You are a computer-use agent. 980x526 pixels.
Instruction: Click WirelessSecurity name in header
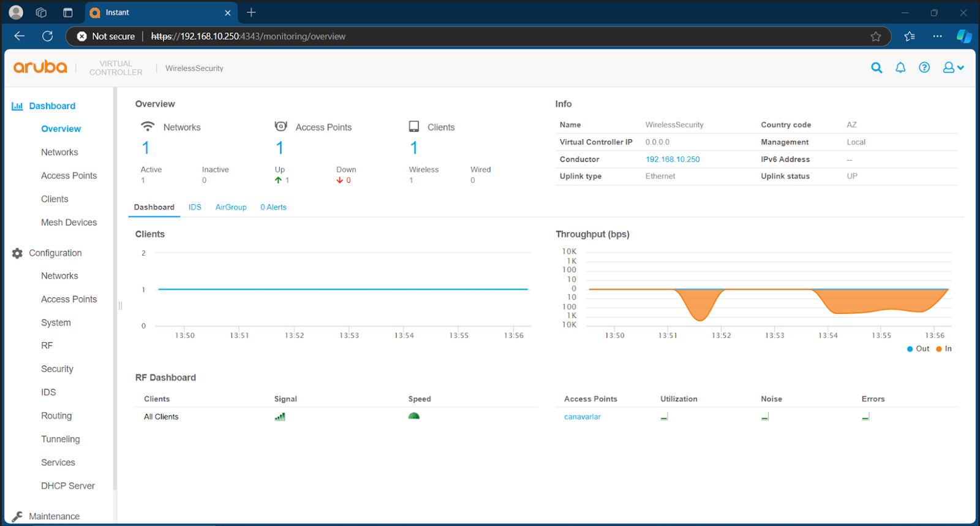tap(194, 68)
